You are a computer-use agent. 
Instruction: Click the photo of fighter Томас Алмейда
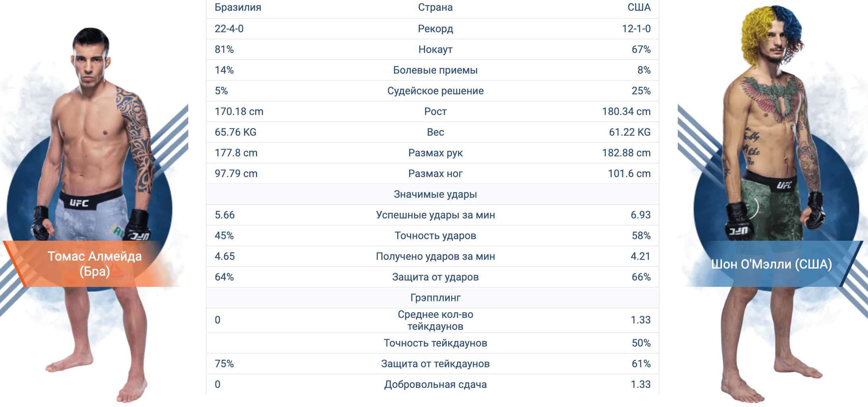pos(94,215)
